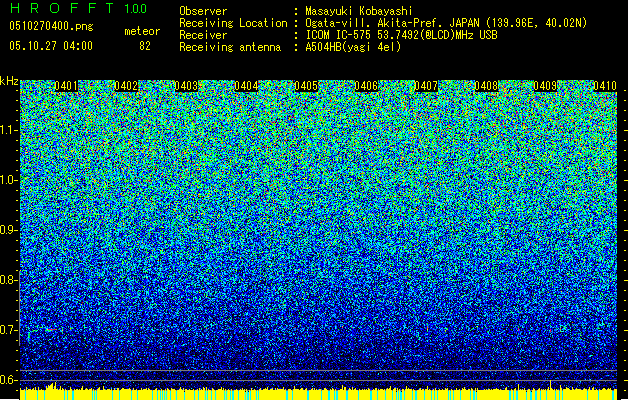Click the 0403 time marker
Screen dimensions: 629x400
click(186, 86)
